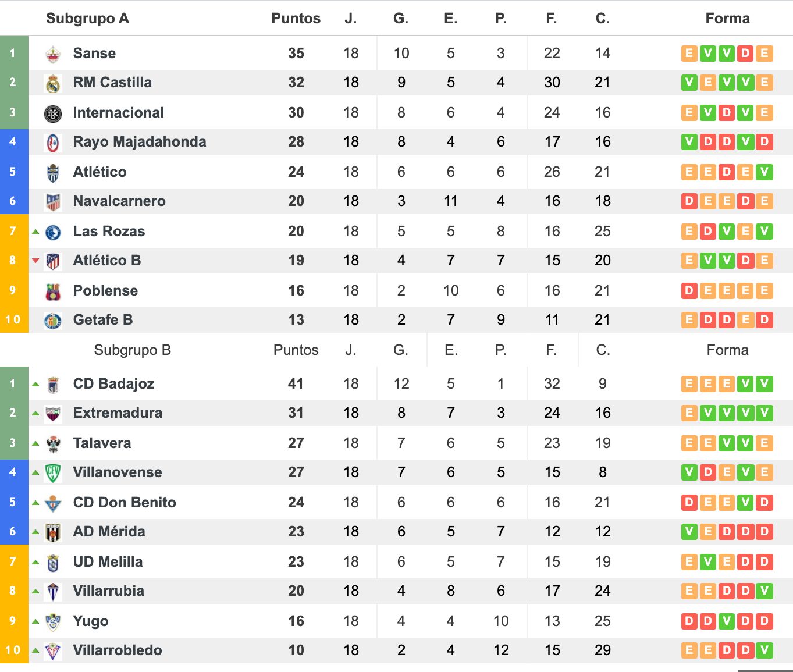The width and height of the screenshot is (793, 672).
Task: Sort Subgrupo A by Puntos column
Action: click(296, 18)
